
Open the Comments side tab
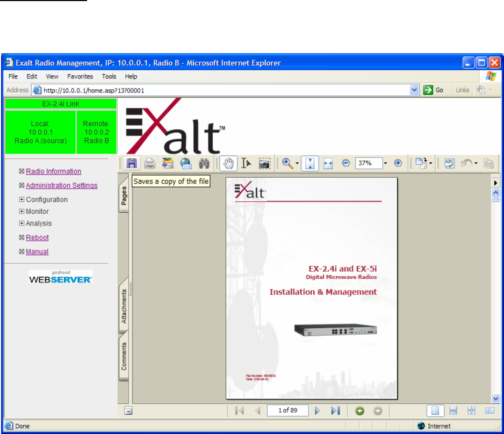[124, 357]
